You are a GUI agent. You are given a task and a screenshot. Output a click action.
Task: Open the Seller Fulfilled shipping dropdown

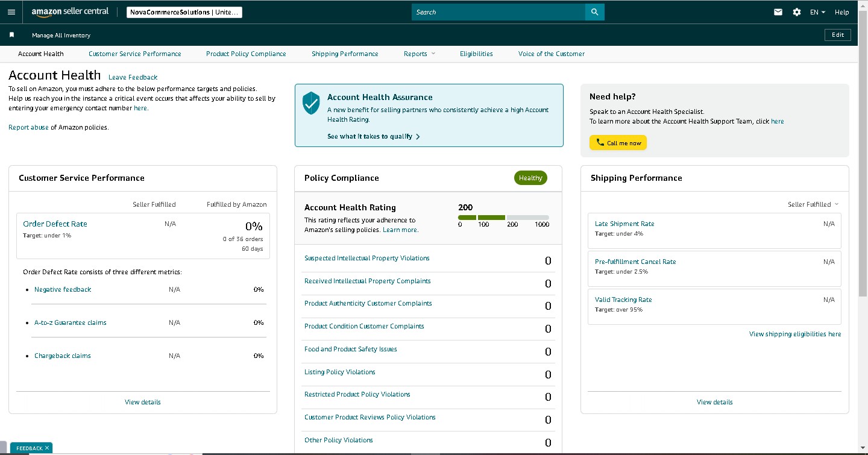(x=813, y=204)
